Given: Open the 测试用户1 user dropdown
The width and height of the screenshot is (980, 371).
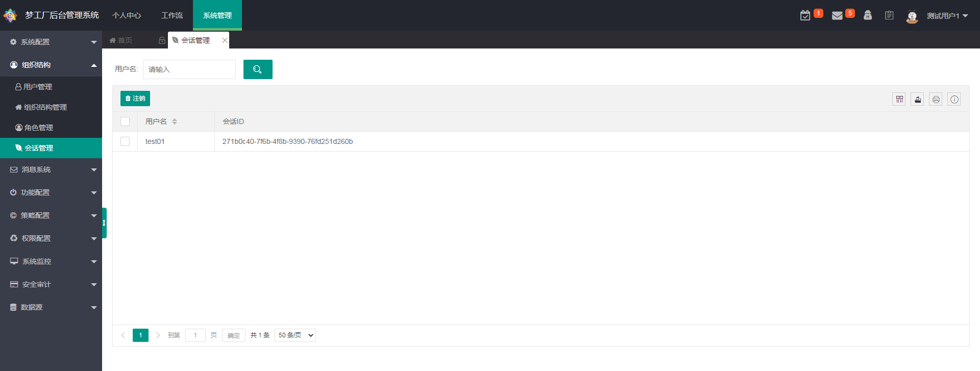Looking at the screenshot, I should click(947, 16).
